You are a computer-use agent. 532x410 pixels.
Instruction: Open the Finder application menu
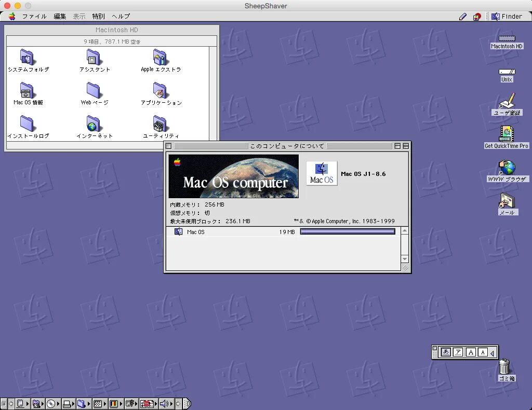coord(507,16)
